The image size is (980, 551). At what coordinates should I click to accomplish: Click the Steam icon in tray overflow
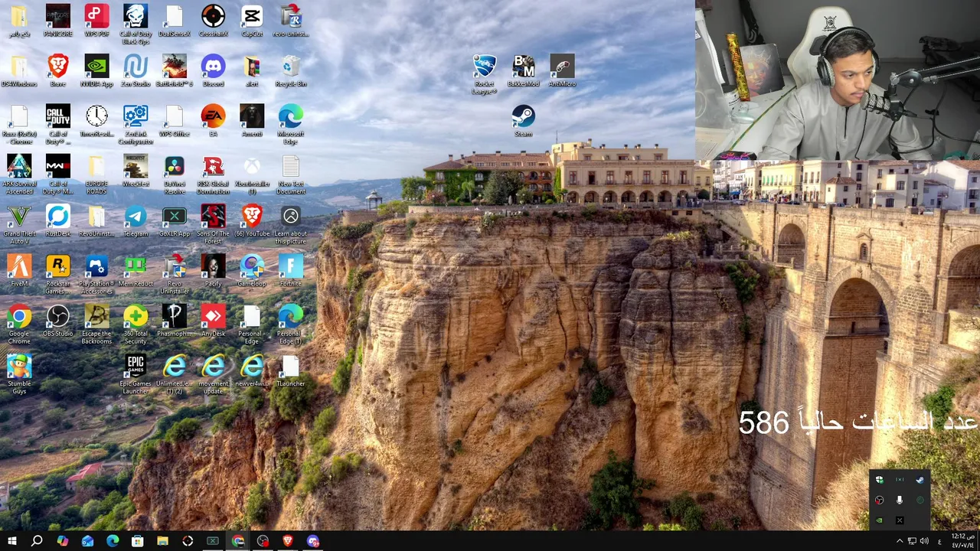920,480
